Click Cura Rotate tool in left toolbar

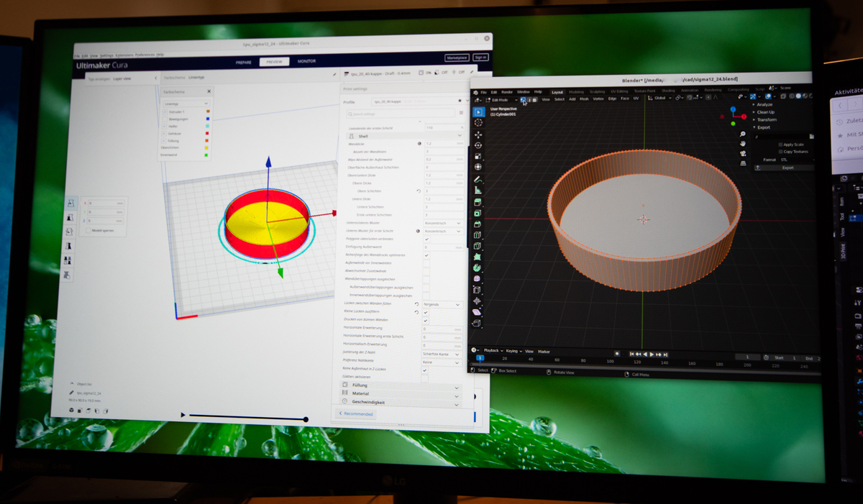coord(69,232)
